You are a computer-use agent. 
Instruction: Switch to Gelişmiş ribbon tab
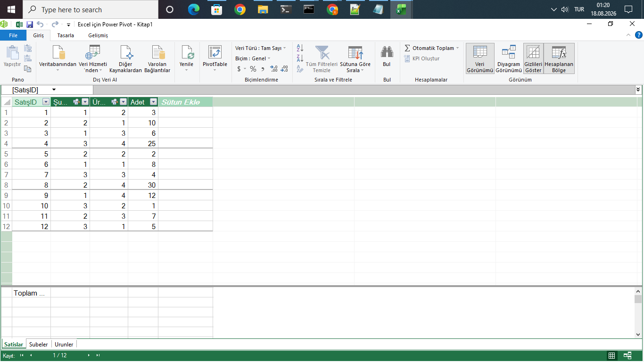tap(98, 35)
